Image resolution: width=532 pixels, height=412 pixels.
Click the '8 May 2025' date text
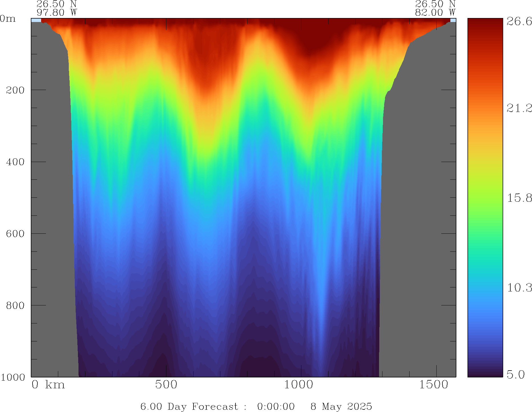(341, 407)
